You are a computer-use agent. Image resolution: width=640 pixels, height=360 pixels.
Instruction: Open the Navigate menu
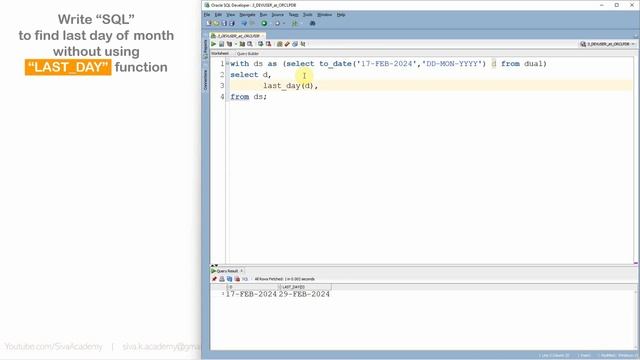click(247, 15)
